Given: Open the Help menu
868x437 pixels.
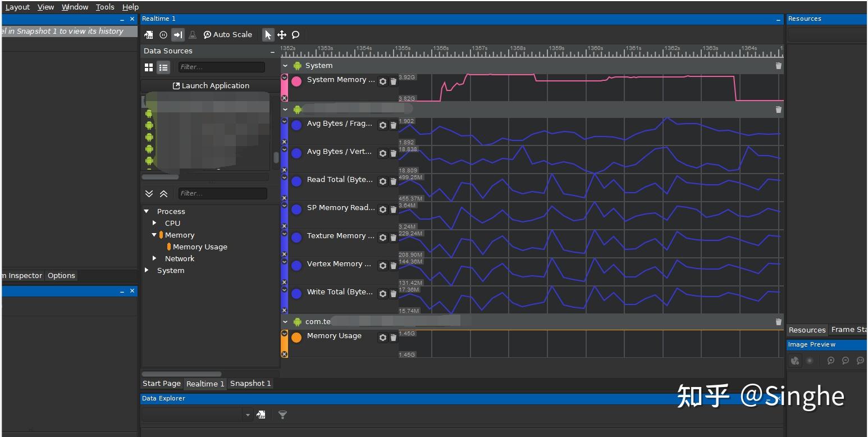Looking at the screenshot, I should click(130, 7).
